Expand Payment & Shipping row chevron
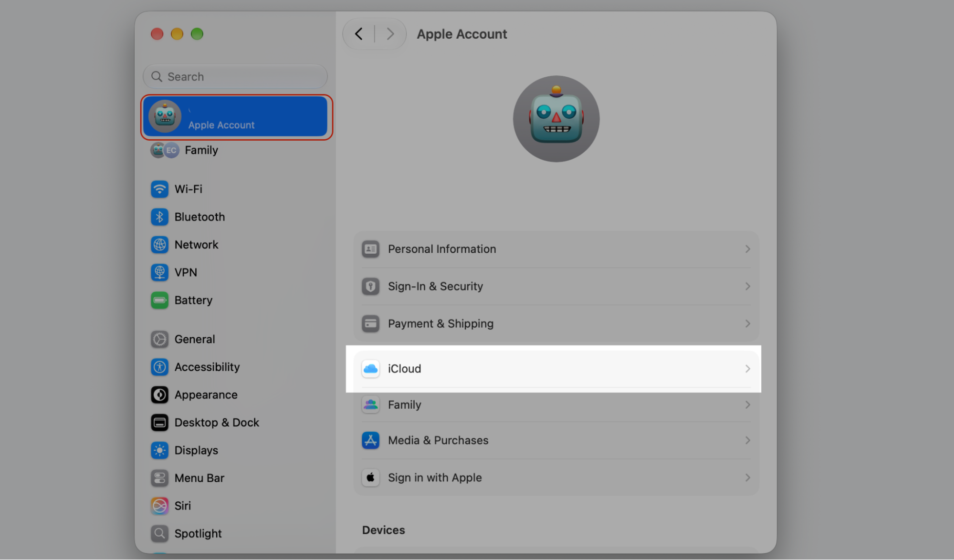The height and width of the screenshot is (560, 954). click(x=747, y=323)
